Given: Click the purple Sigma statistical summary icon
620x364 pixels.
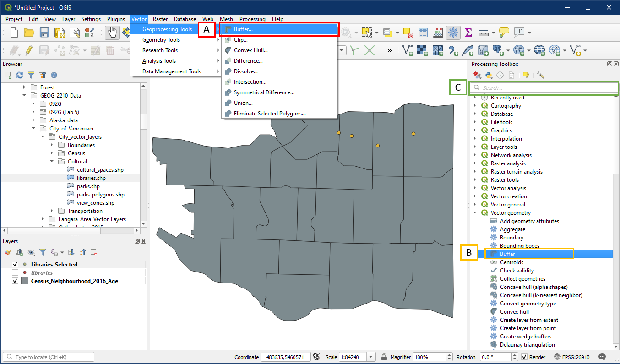Looking at the screenshot, I should [x=468, y=33].
